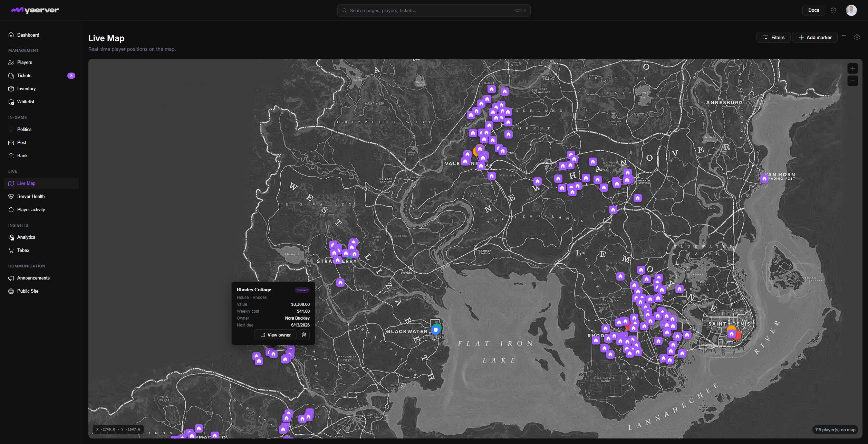
Task: Click the Politics building icon
Action: 11,129
